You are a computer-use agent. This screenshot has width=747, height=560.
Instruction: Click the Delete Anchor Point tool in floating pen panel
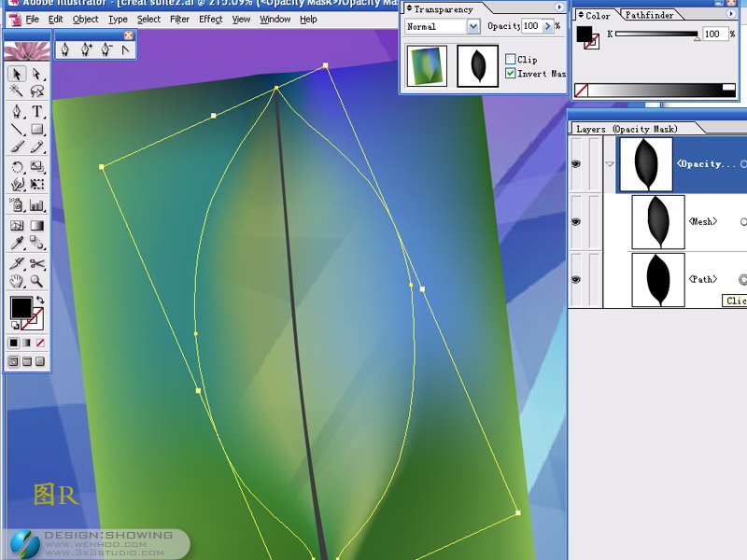tap(106, 49)
